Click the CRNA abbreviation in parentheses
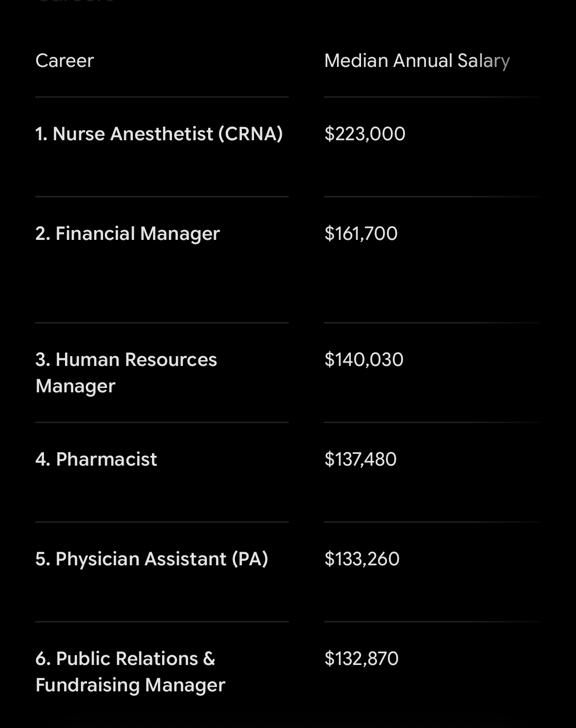Screen dimensions: 576x728 pos(251,134)
